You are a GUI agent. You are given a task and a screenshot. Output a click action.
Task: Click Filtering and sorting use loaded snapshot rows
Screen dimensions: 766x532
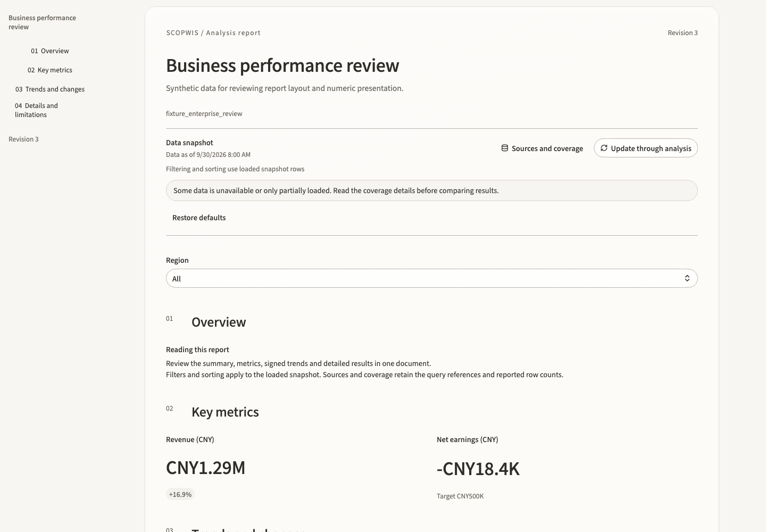click(x=235, y=169)
